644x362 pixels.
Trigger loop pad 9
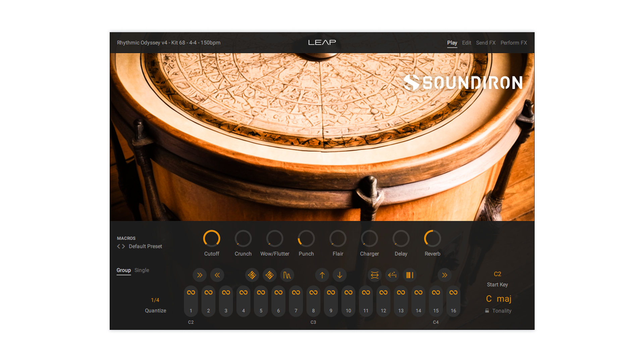331,301
